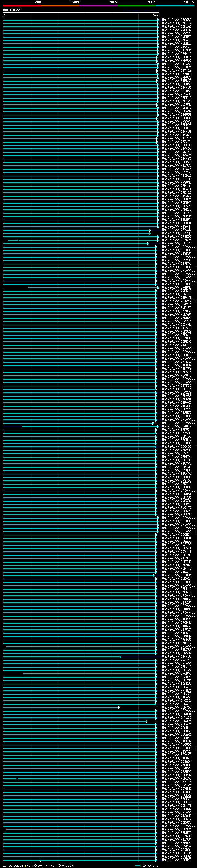Select hit label UniRef100_B8CC33
Image resolution: width=197 pixels, height=868 pixels.
(177, 447)
